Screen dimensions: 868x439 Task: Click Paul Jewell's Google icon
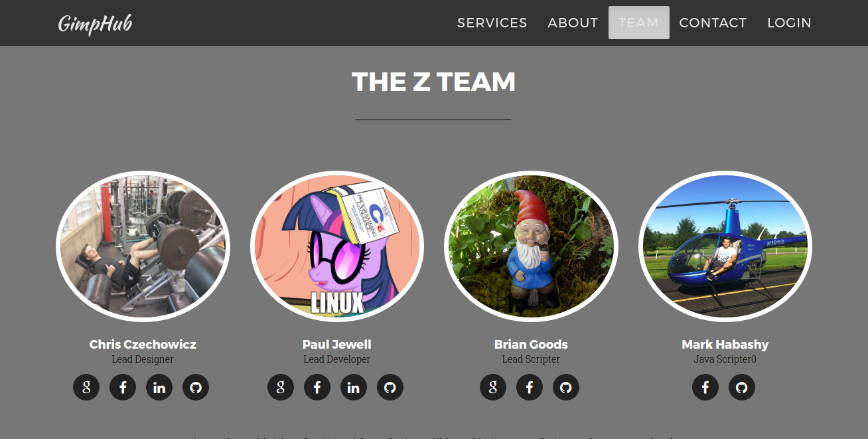tap(281, 387)
